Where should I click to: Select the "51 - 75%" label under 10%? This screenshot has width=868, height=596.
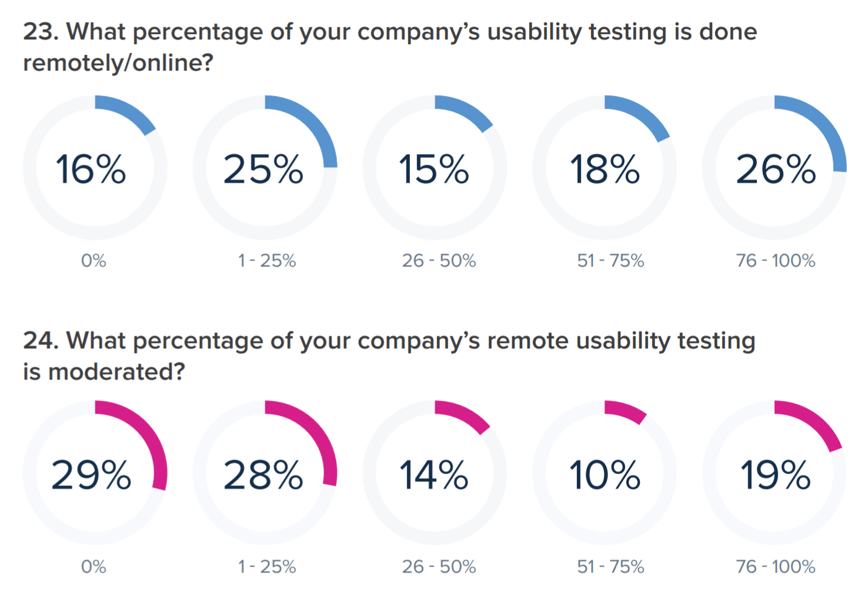coord(610,567)
